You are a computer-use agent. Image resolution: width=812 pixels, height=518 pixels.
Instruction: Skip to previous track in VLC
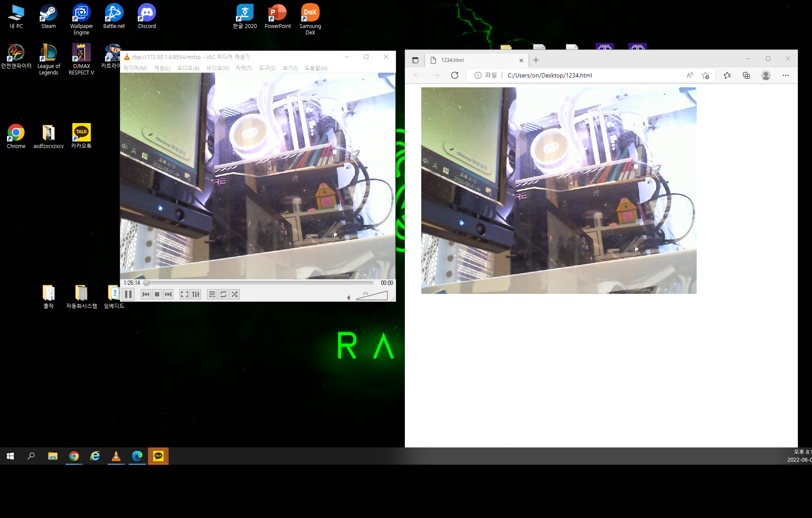(x=146, y=294)
